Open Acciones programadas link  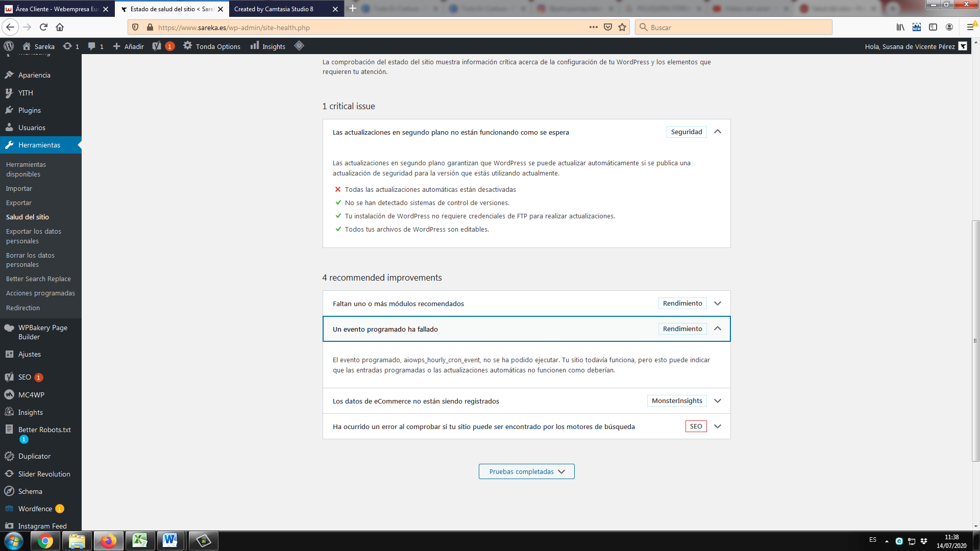coord(40,293)
